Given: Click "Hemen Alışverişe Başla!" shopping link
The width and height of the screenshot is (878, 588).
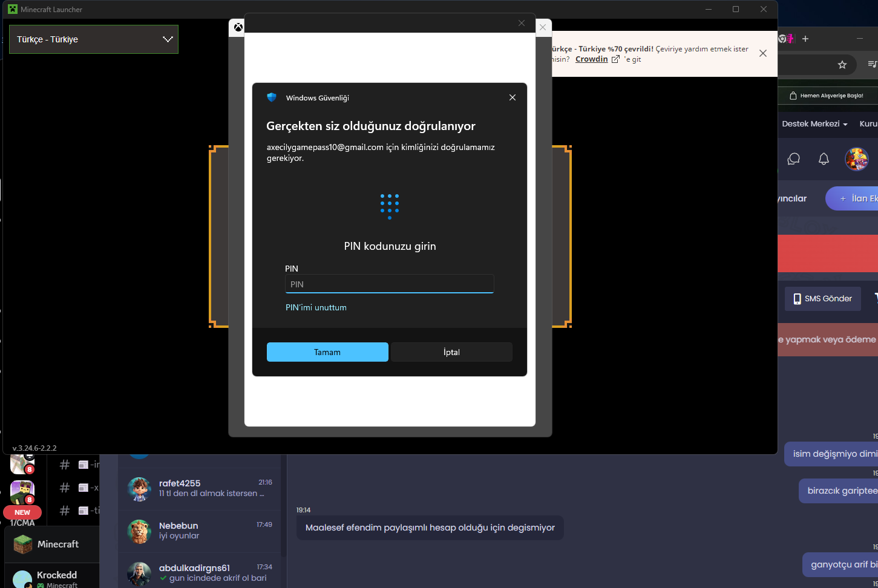Looking at the screenshot, I should 827,96.
